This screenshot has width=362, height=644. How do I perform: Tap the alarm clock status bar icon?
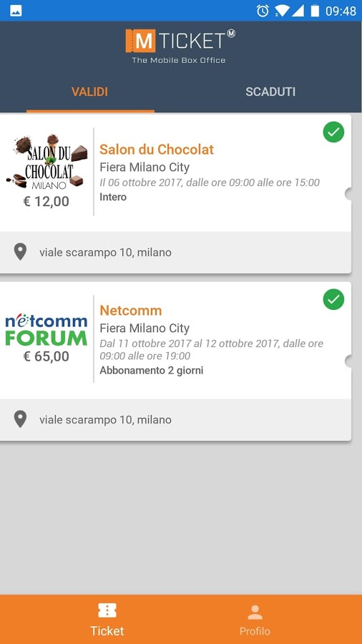pos(263,11)
